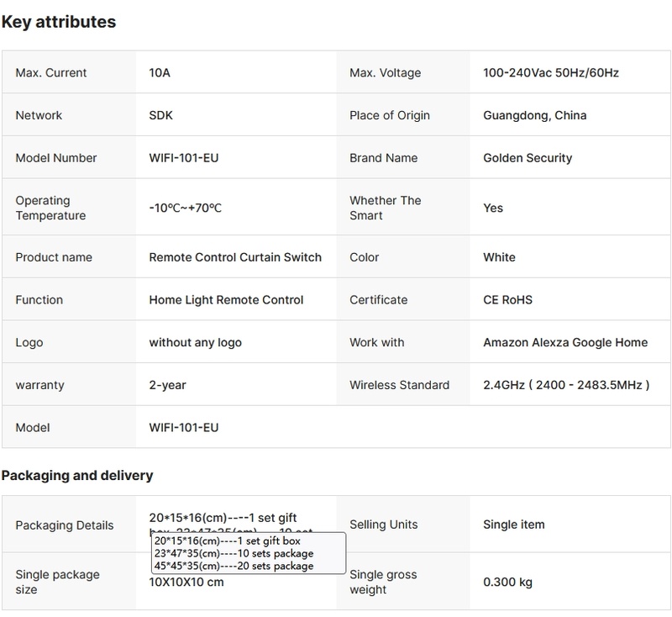
Task: Click the 'without any logo' value
Action: click(x=195, y=343)
